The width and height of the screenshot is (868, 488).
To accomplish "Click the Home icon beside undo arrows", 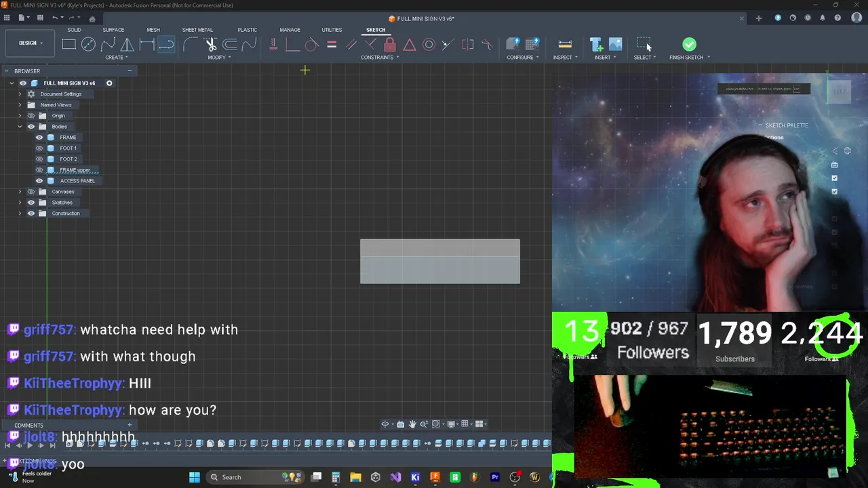I will pyautogui.click(x=92, y=18).
